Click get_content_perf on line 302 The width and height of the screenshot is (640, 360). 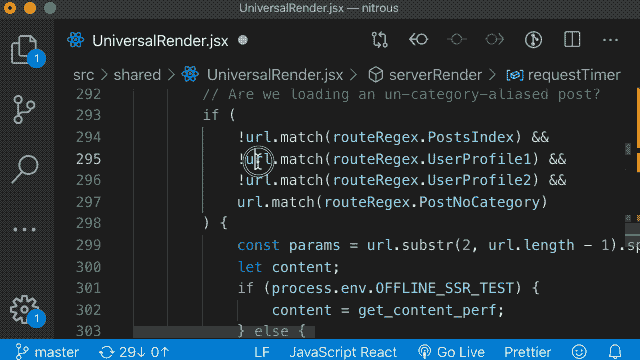(427, 311)
